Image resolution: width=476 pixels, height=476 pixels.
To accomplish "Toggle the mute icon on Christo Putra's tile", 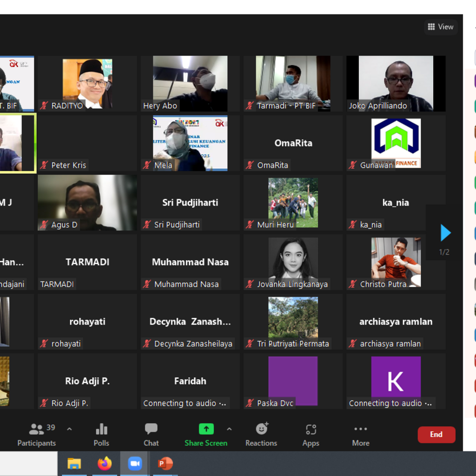I will click(x=353, y=284).
